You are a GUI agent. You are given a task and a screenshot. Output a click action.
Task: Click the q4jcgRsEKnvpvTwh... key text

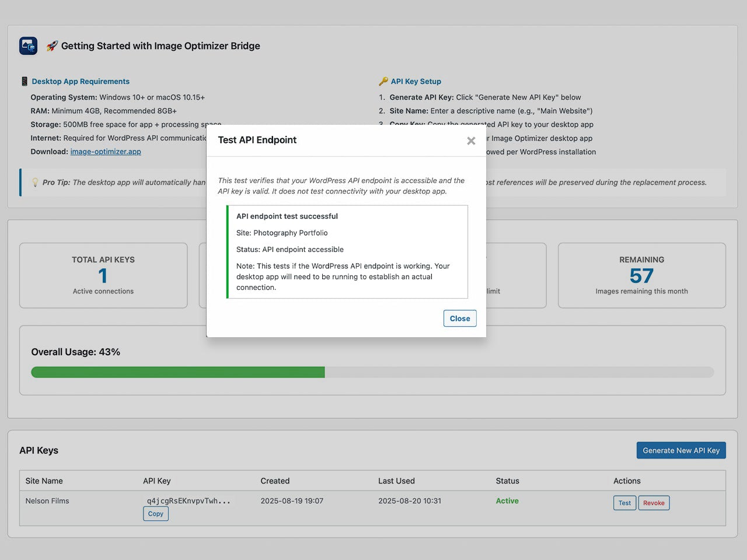tap(189, 501)
